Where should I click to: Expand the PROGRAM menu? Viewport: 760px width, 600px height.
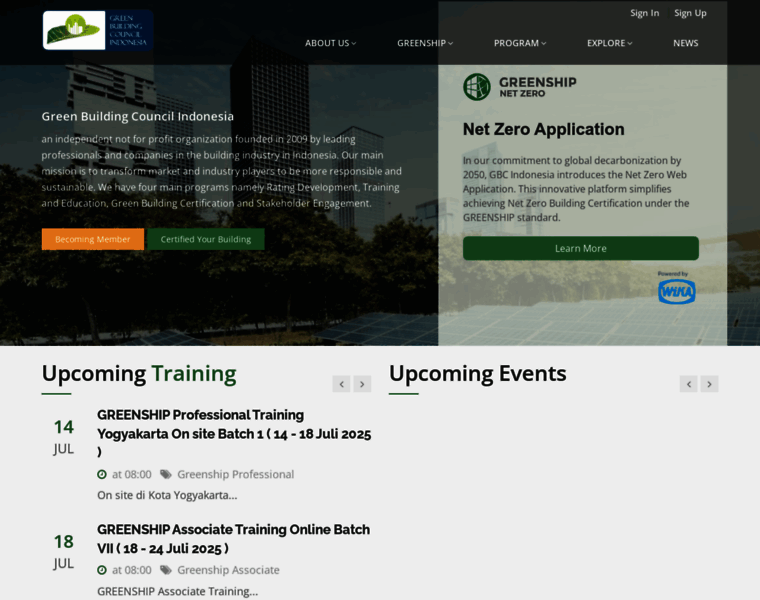520,43
